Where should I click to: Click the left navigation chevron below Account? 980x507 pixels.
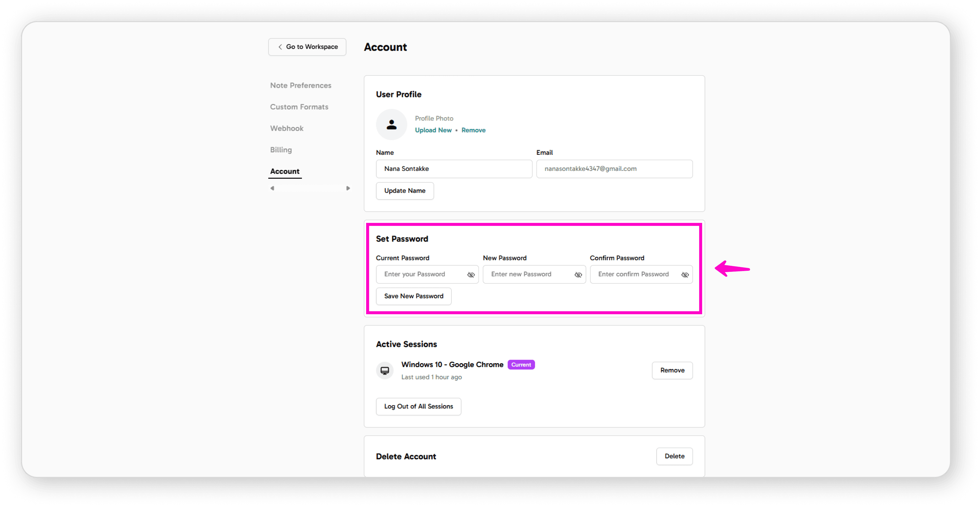click(272, 188)
